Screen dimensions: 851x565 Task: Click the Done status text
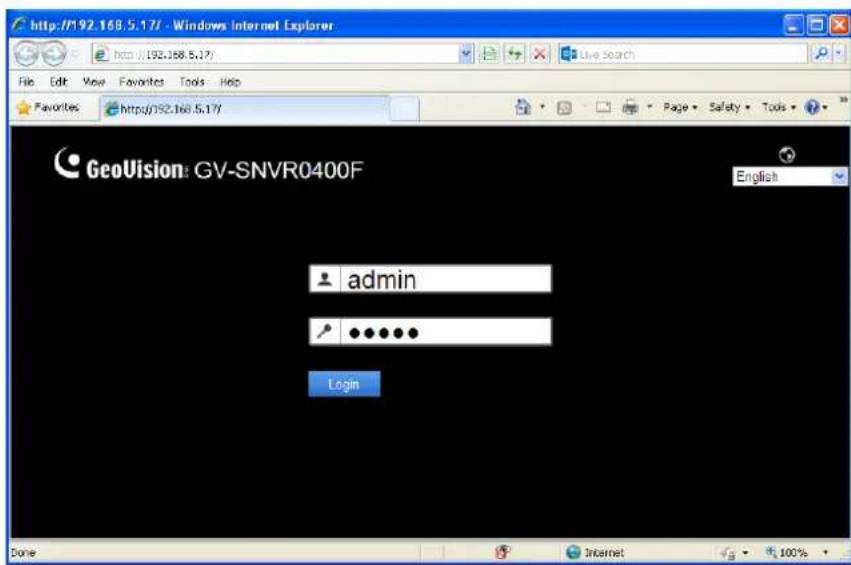click(23, 553)
